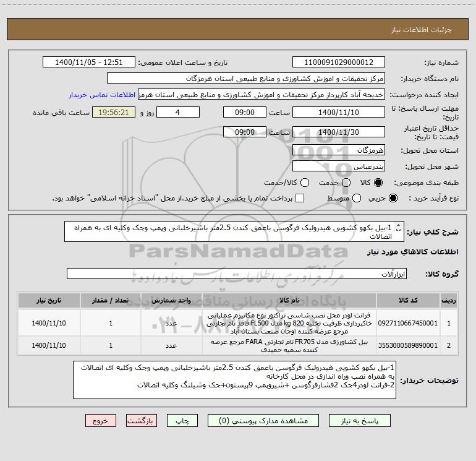Click the need date cell in row 1

(49, 323)
